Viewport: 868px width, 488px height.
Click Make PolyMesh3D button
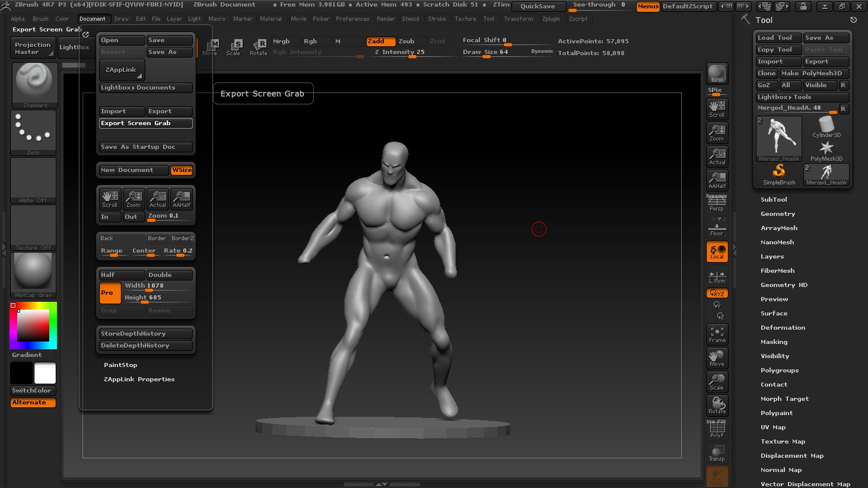(814, 74)
